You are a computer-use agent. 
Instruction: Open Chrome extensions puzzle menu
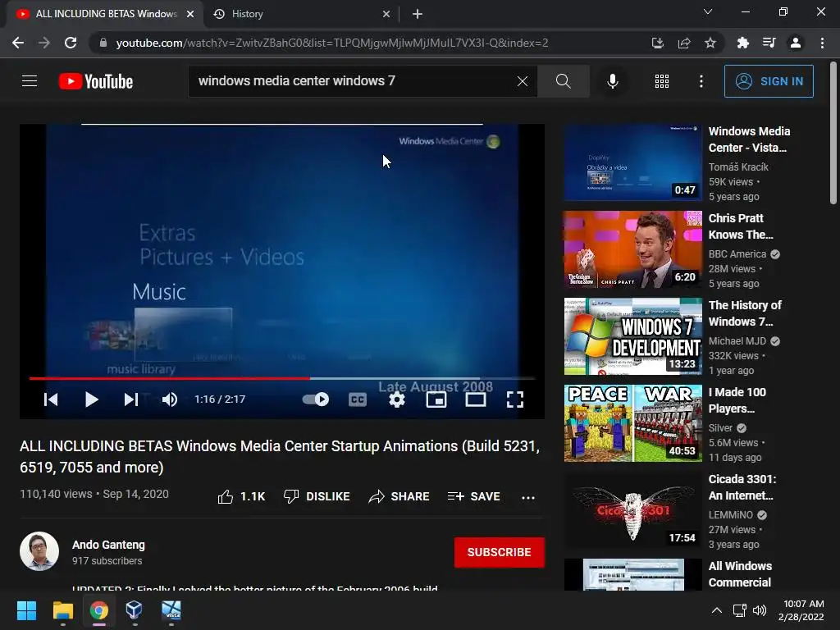(742, 43)
